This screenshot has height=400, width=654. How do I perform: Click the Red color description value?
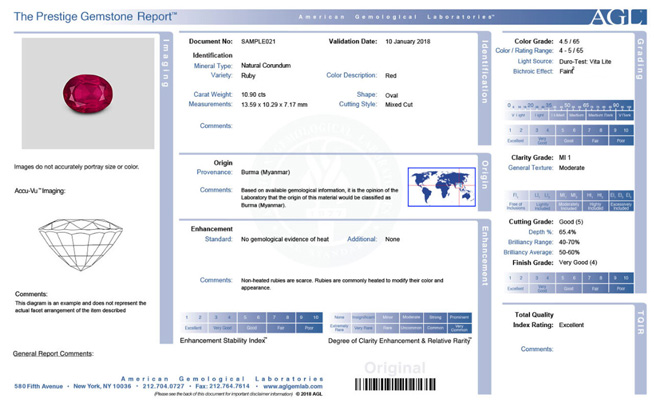[391, 76]
